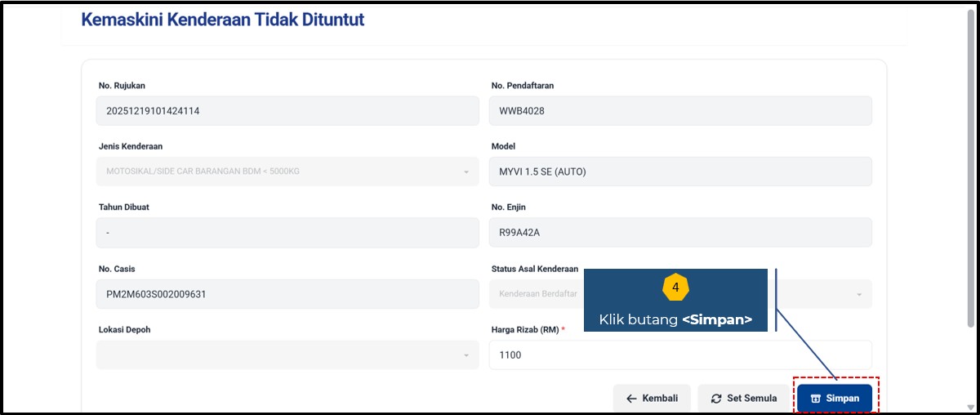
Task: Click the Model field with MYVI 1.5 SE
Action: [x=679, y=172]
